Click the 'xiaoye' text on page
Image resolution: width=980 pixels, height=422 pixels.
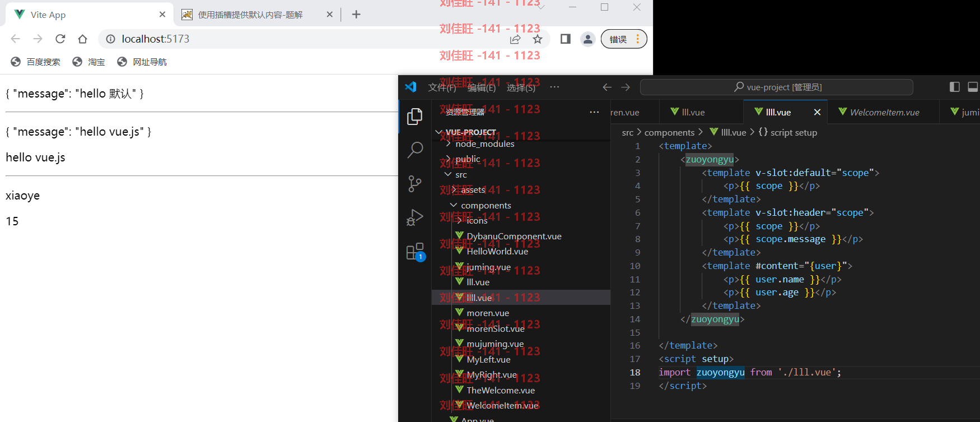coord(22,196)
